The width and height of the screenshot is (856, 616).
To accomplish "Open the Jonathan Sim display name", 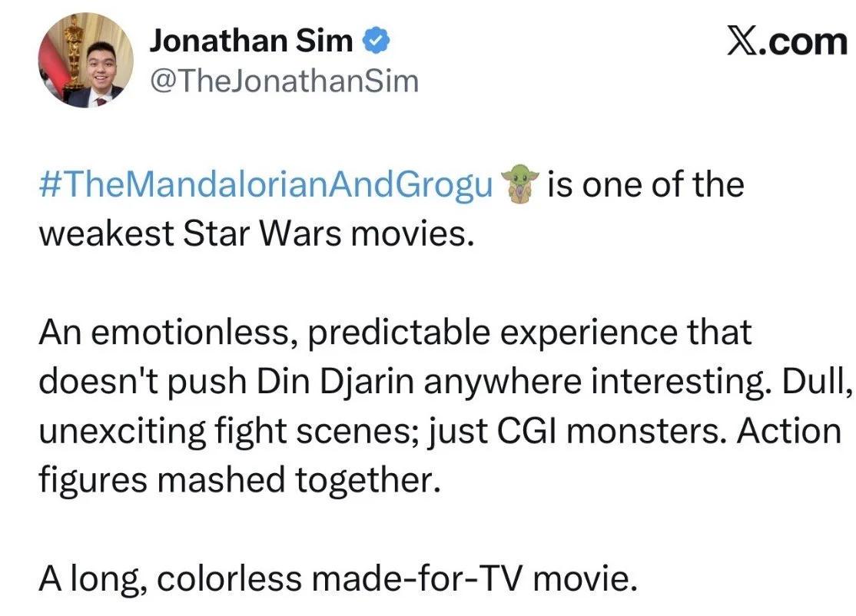I will tap(251, 41).
